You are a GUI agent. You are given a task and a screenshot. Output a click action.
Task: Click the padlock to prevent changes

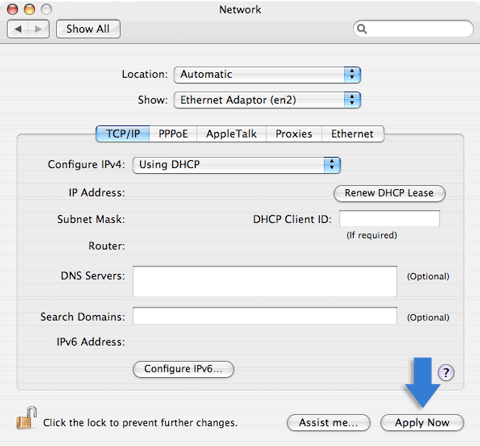pyautogui.click(x=26, y=418)
